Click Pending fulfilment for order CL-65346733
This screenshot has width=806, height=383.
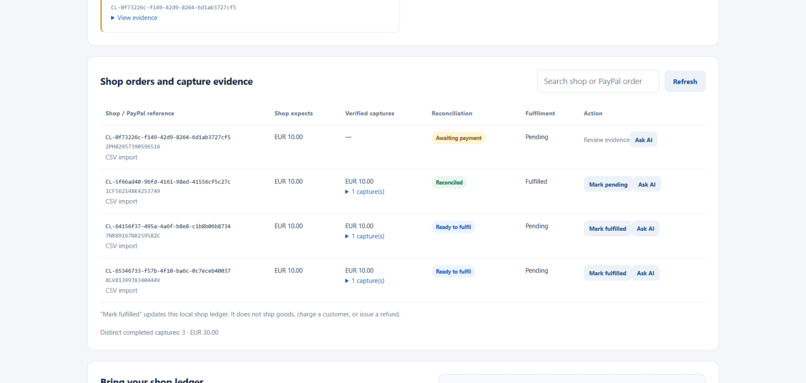[537, 270]
